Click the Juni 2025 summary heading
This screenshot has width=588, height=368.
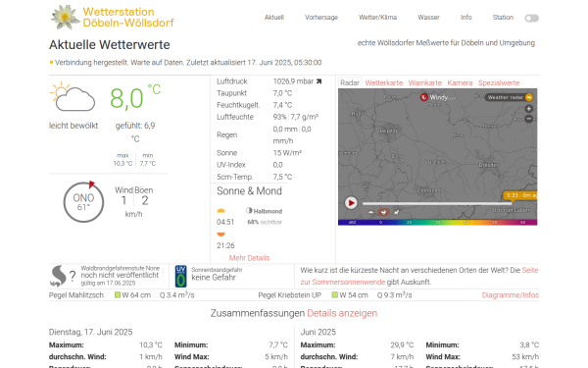tap(318, 332)
